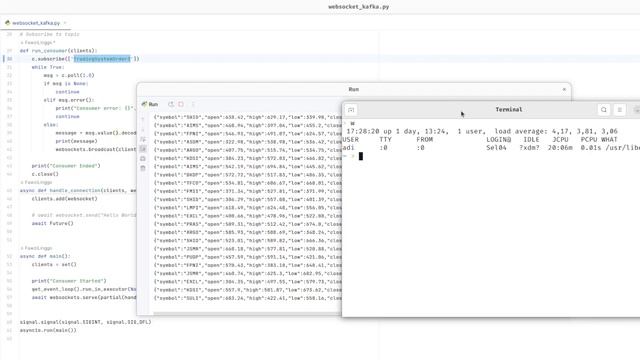
Task: Click the window title websocket_kafka.py at top
Action: click(x=358, y=7)
